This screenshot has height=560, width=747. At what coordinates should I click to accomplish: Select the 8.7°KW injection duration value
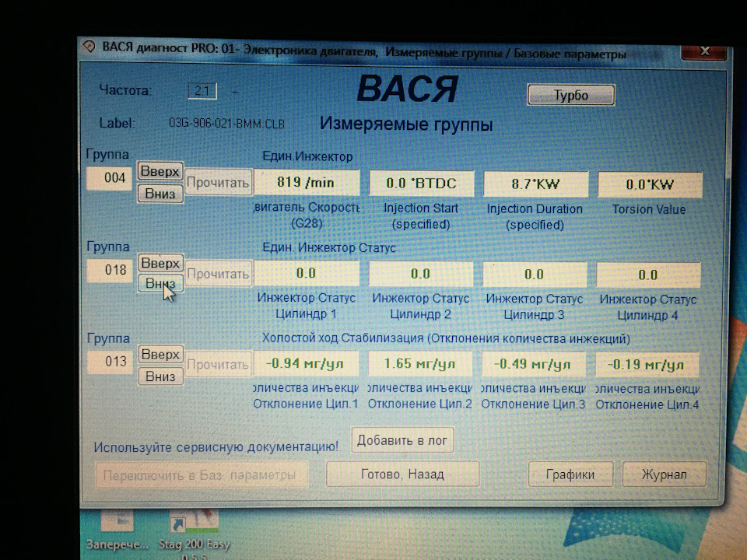point(535,184)
